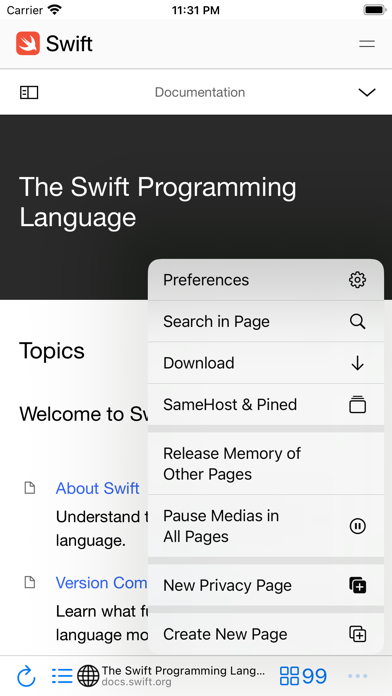Screen dimensions: 392x696
Task: Tap the three-dots more button
Action: click(357, 676)
